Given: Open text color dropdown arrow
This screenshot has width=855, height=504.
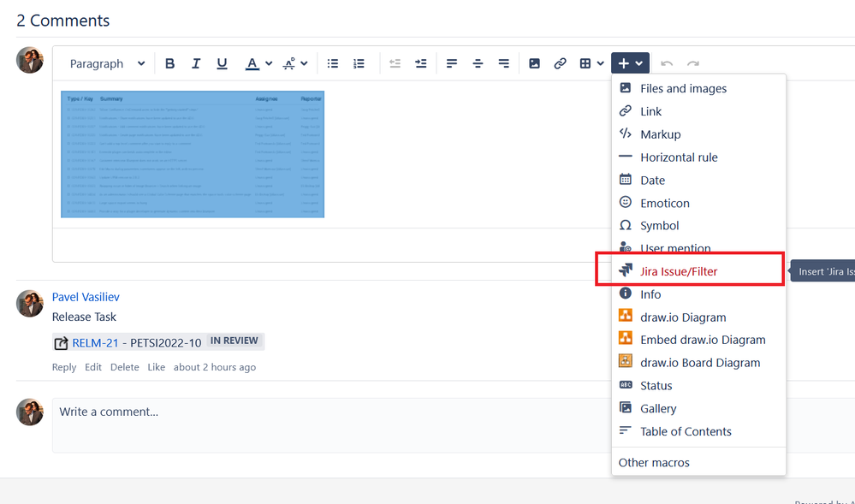Looking at the screenshot, I should pos(269,64).
